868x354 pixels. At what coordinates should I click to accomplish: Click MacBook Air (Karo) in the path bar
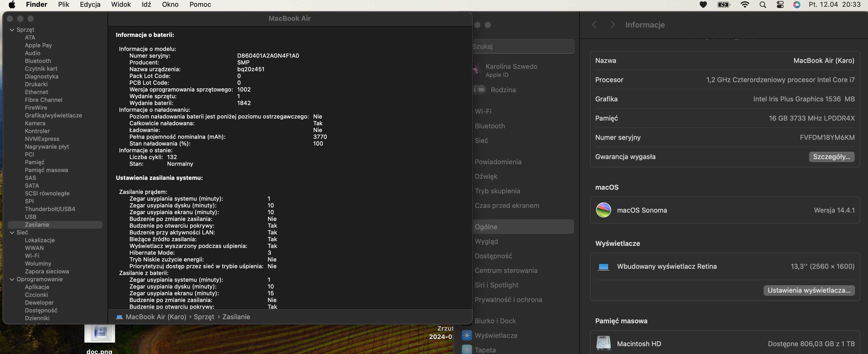point(156,317)
